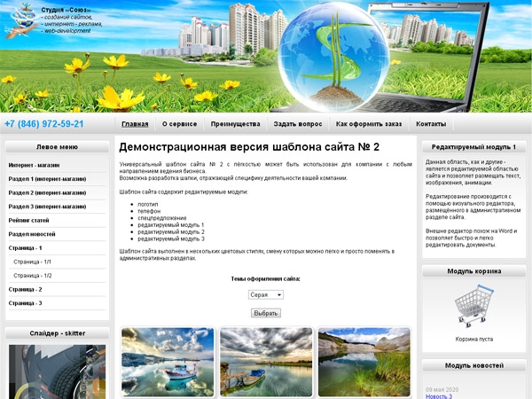
Task: Click the studio globe logo in header
Action: tap(22, 20)
